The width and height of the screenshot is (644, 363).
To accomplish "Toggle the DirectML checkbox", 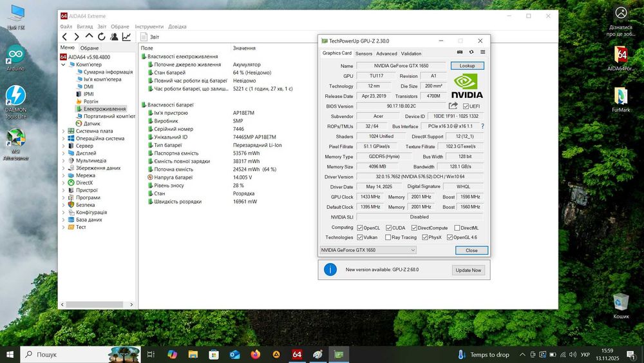I will [x=457, y=228].
